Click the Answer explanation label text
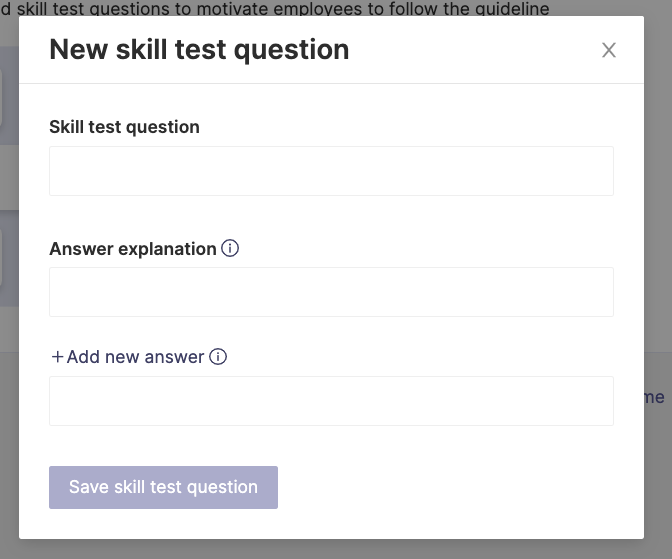Image resolution: width=672 pixels, height=559 pixels. point(133,249)
